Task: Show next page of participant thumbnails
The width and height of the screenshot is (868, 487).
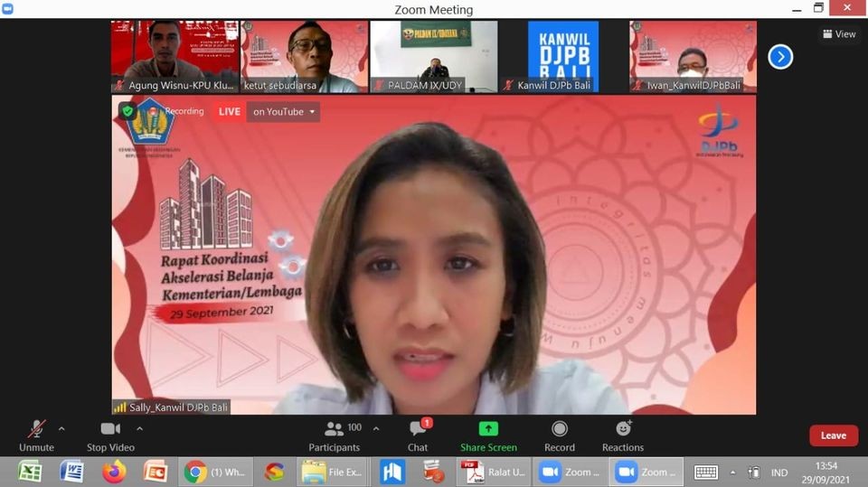Action: pos(780,57)
